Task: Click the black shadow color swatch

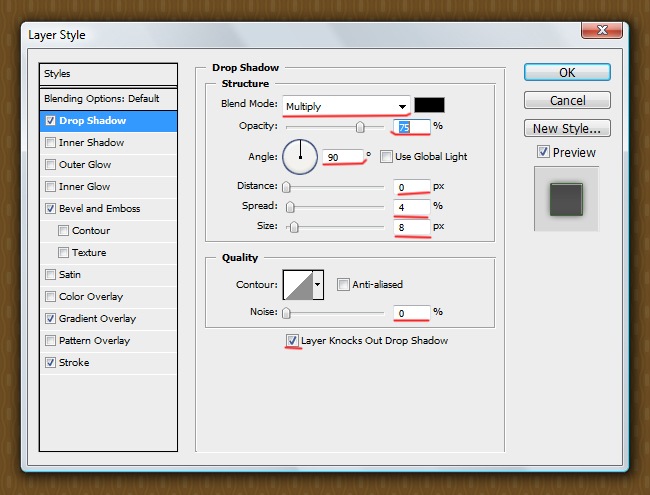Action: 429,105
